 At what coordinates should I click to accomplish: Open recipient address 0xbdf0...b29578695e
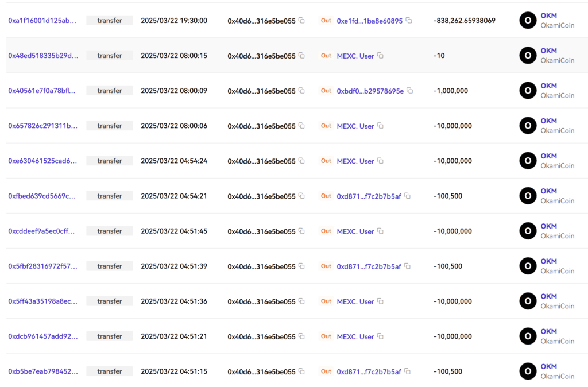coord(370,91)
